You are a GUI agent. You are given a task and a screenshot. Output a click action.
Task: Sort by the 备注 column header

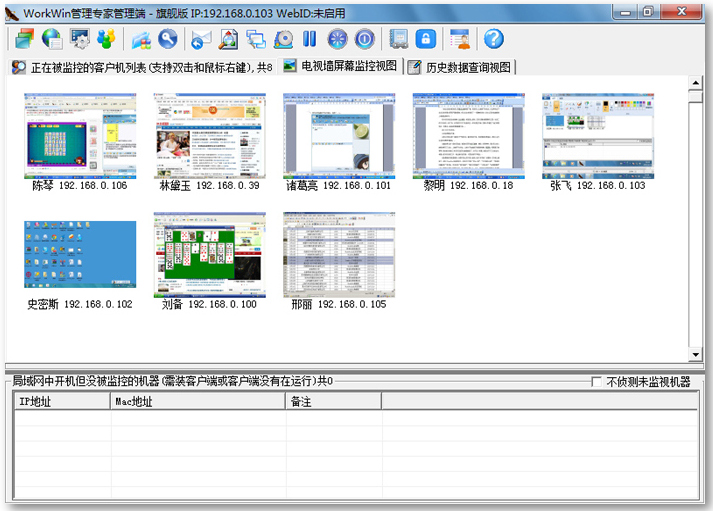tap(334, 401)
